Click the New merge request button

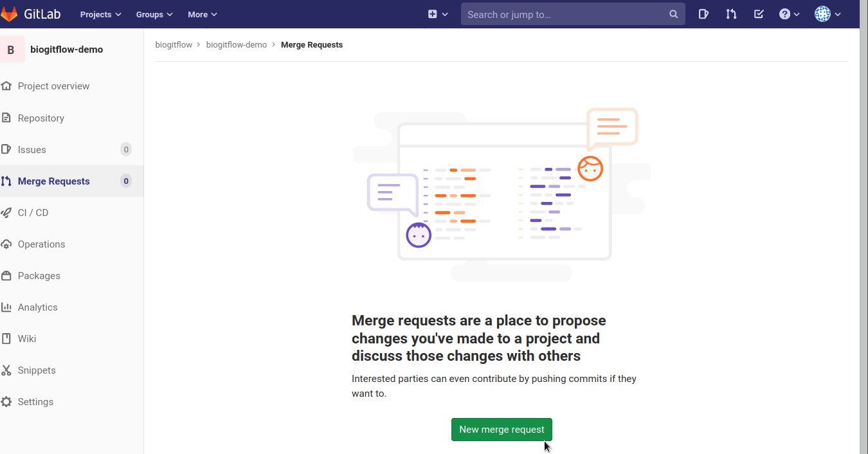click(502, 430)
